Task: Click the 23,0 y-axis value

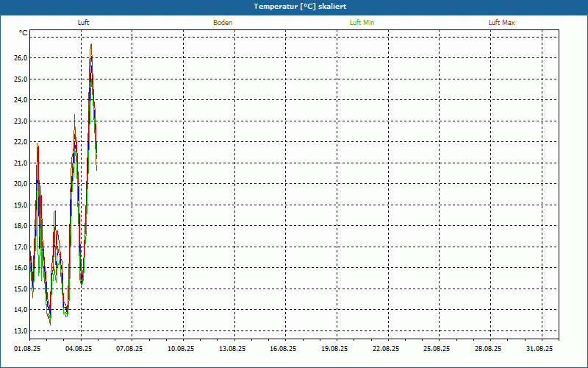Action: (21, 121)
